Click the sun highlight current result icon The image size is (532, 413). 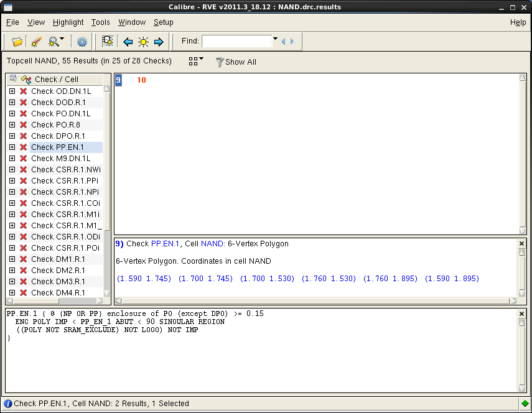tap(143, 42)
